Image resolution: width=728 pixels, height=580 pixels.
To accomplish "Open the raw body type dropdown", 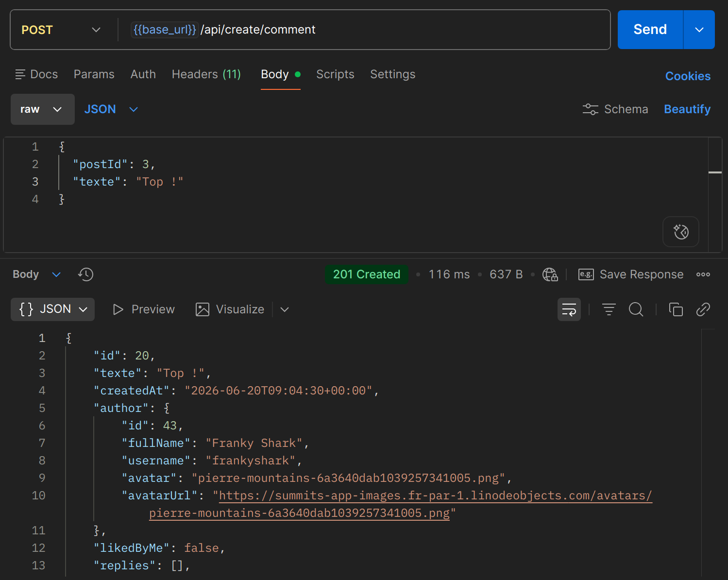I will click(43, 109).
